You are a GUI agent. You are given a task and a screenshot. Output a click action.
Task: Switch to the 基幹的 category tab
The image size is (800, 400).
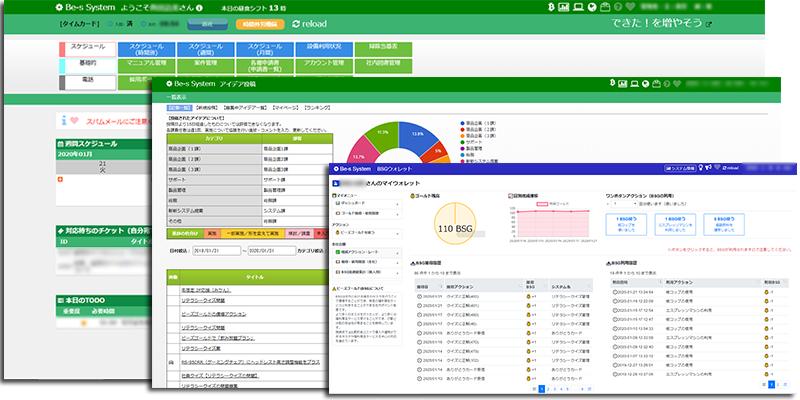[x=88, y=62]
